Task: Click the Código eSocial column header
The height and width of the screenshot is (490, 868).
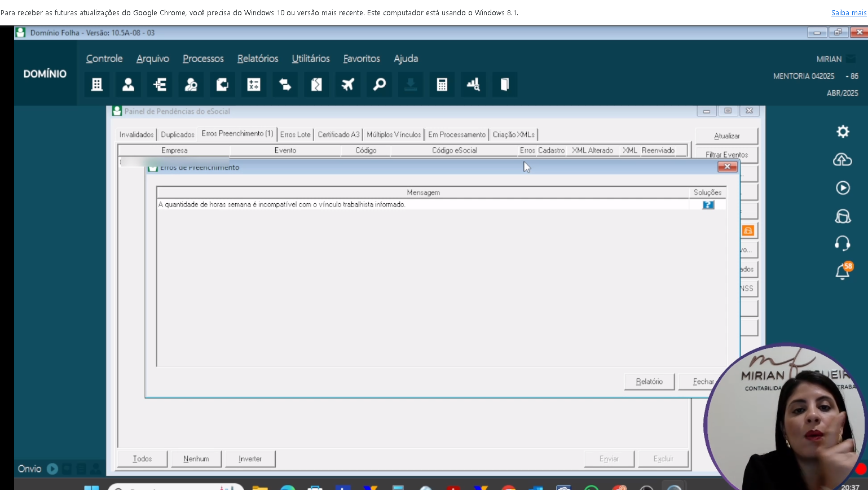Action: [455, 151]
